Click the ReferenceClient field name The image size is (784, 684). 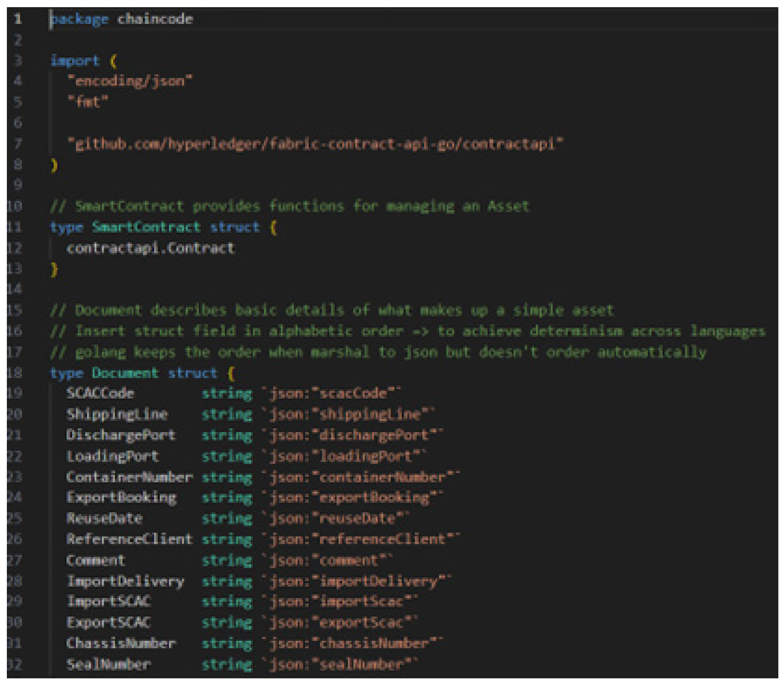point(129,539)
